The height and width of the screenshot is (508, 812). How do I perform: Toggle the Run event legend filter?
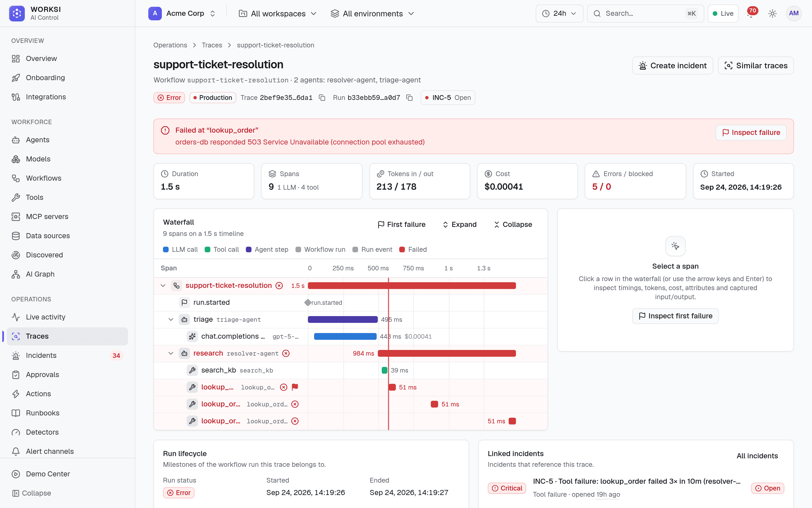372,249
